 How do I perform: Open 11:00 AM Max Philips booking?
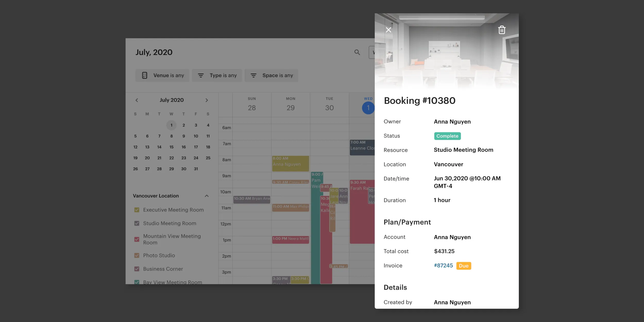click(291, 208)
